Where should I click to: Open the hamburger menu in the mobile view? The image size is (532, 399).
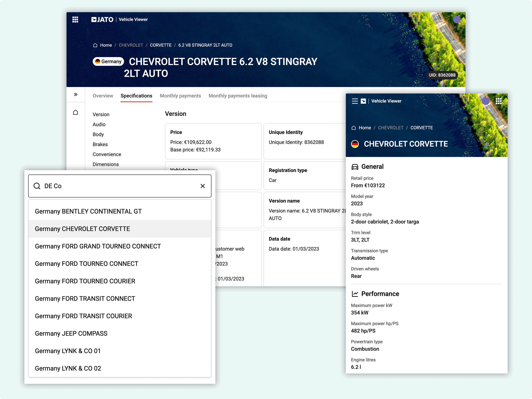click(x=355, y=101)
